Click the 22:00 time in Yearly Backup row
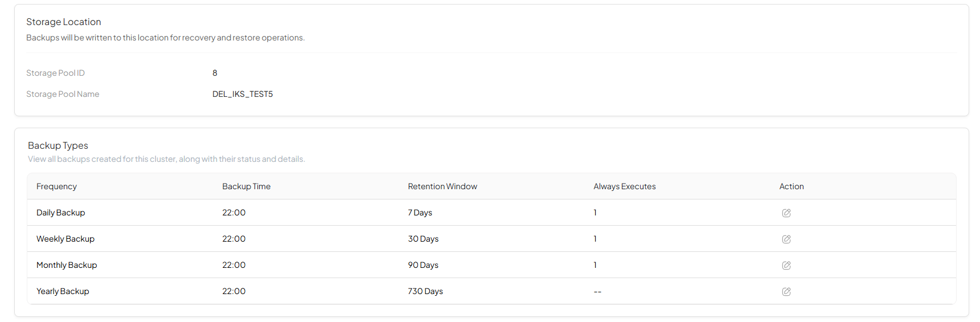The width and height of the screenshot is (980, 322). coord(234,291)
